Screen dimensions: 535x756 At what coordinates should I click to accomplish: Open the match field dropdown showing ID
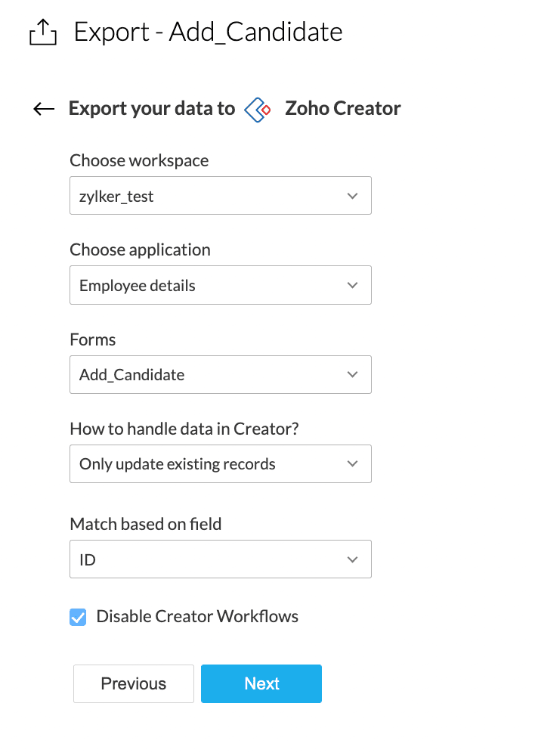220,559
